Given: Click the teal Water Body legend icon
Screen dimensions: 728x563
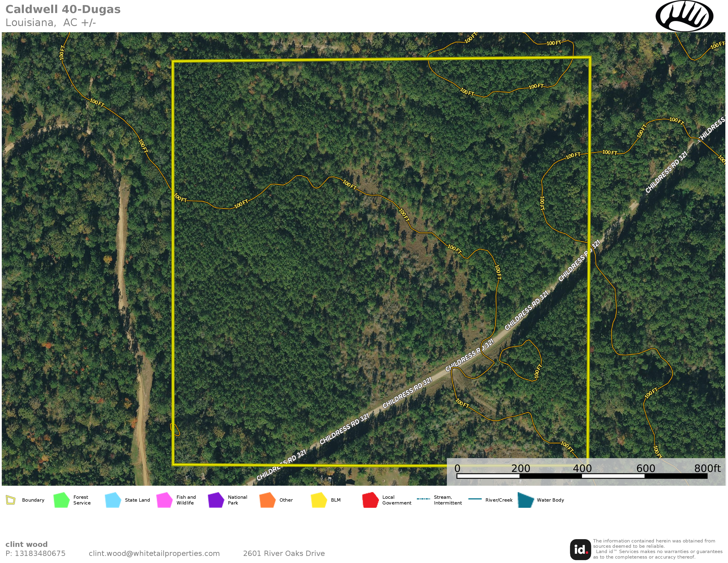Looking at the screenshot, I should (x=526, y=500).
